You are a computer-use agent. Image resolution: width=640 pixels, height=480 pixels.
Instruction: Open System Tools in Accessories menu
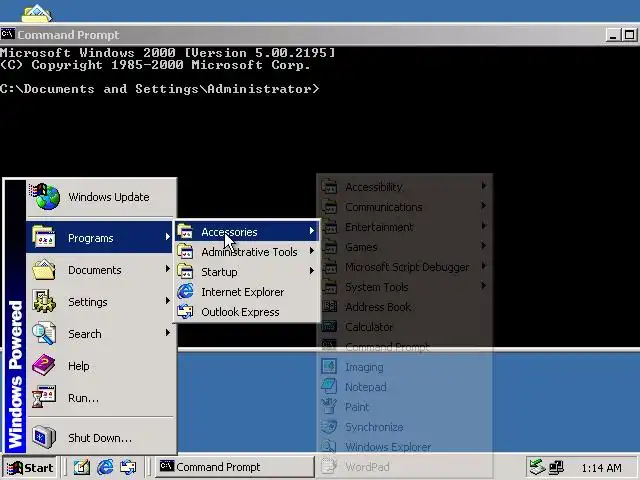click(404, 287)
